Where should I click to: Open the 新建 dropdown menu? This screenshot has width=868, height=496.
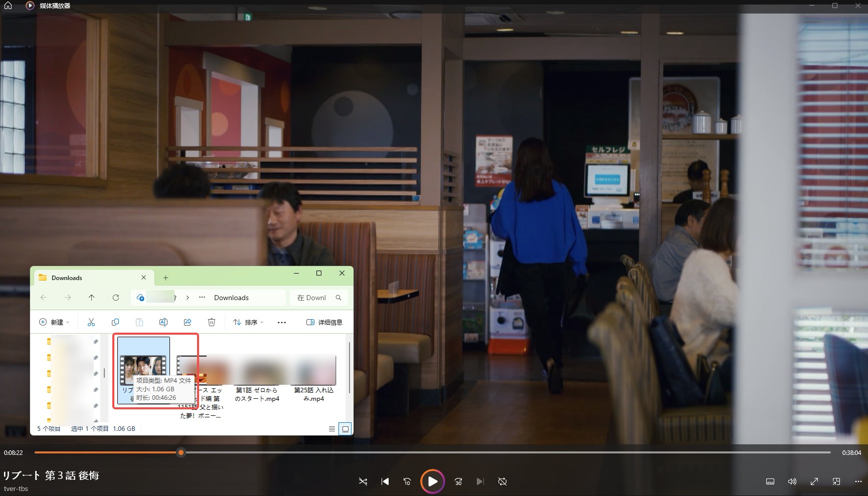(55, 322)
